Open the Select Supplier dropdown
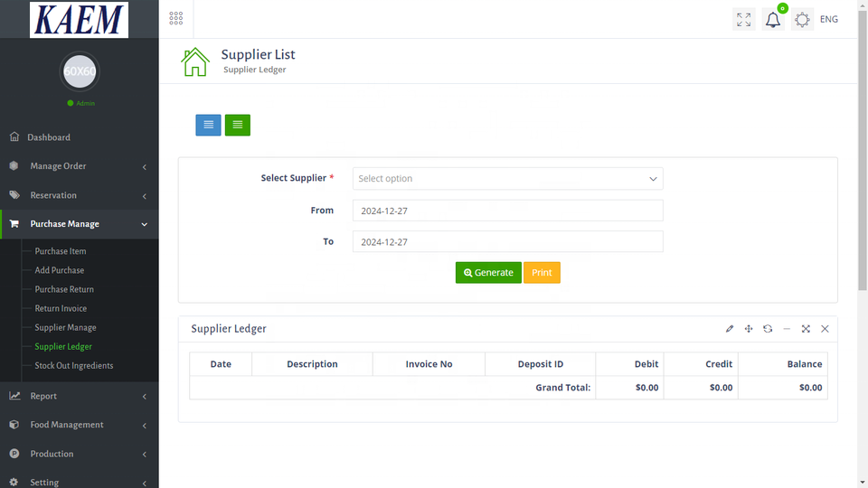The image size is (868, 488). coord(507,179)
